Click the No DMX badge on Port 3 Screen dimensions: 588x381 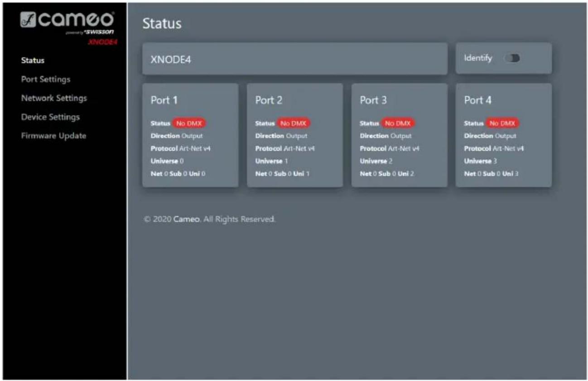coord(398,123)
